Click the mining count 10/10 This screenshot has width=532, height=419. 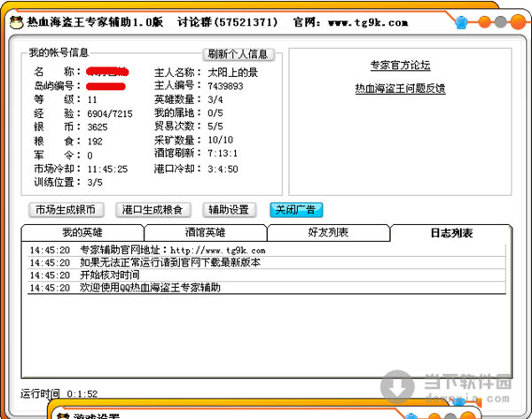(x=221, y=140)
